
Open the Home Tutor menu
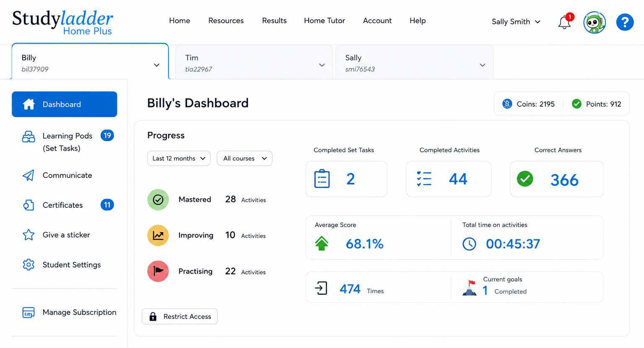point(325,21)
